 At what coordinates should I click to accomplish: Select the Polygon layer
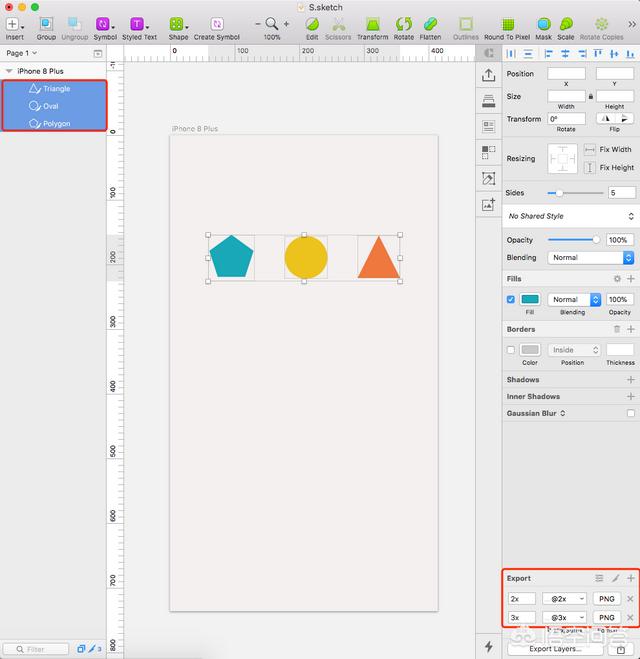click(55, 123)
